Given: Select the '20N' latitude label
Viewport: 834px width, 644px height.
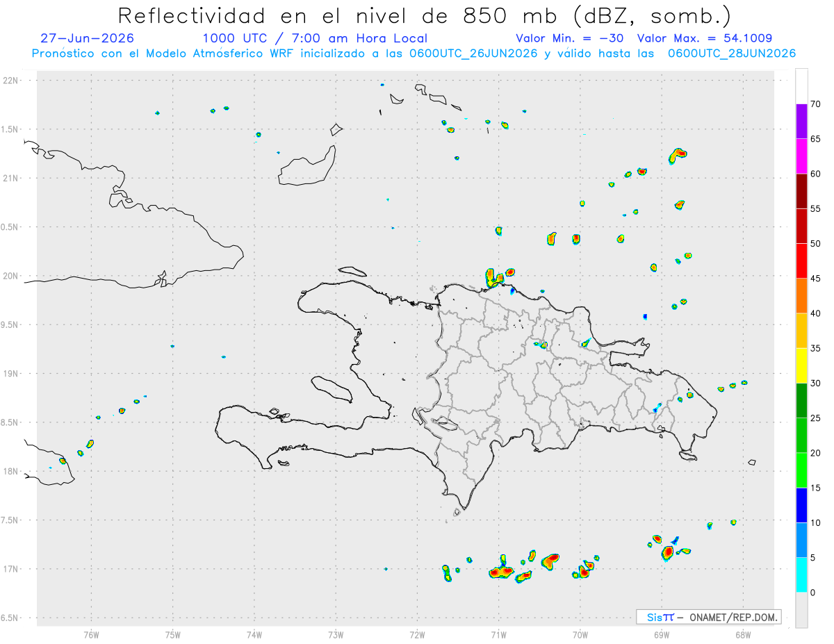Looking at the screenshot, I should [x=12, y=276].
